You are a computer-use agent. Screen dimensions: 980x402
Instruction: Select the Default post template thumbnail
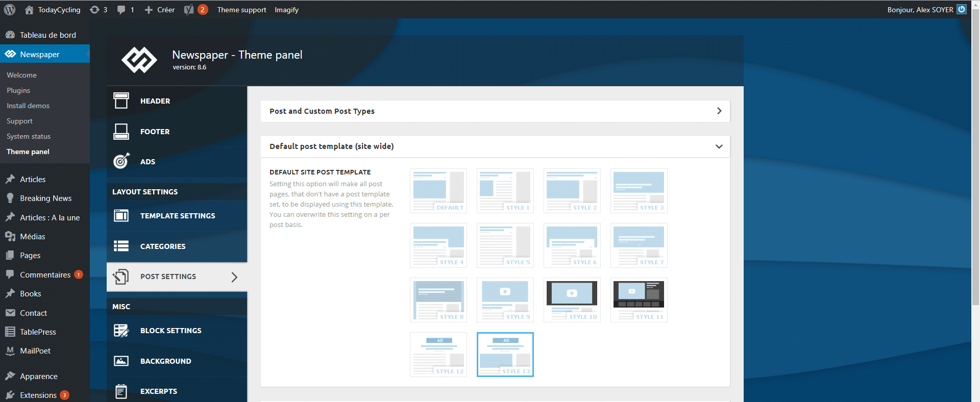(438, 191)
